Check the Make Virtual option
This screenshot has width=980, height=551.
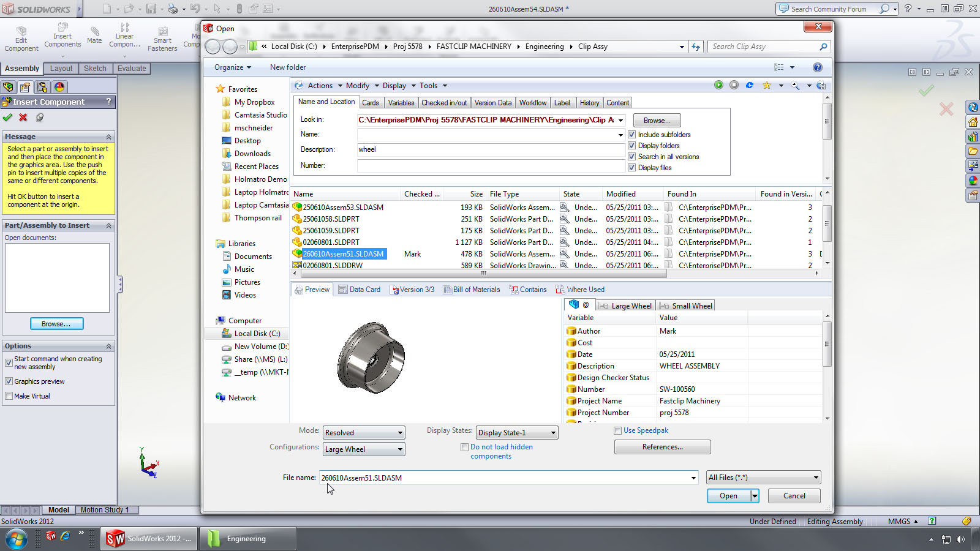[9, 396]
